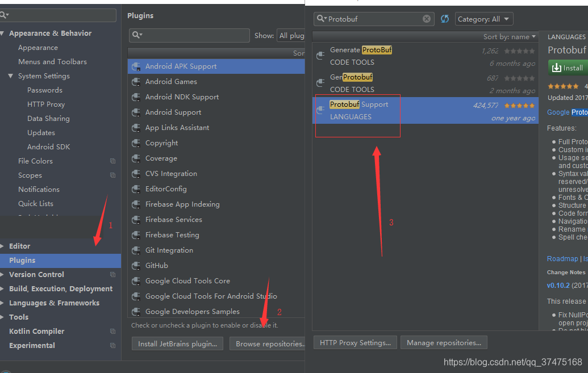This screenshot has width=588, height=373.
Task: Click the plugin icon beside Firebase Testing
Action: (136, 236)
